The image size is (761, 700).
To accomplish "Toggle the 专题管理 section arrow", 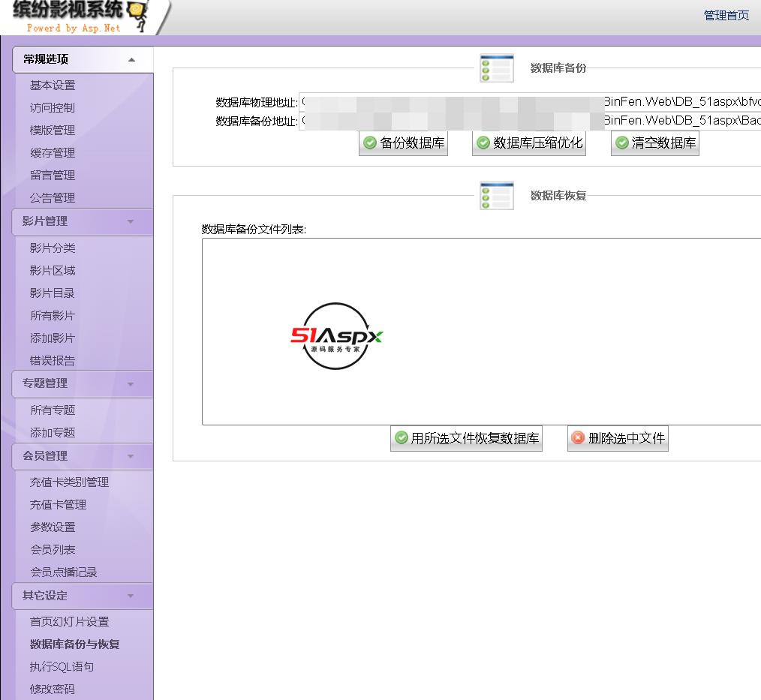I will pyautogui.click(x=131, y=384).
